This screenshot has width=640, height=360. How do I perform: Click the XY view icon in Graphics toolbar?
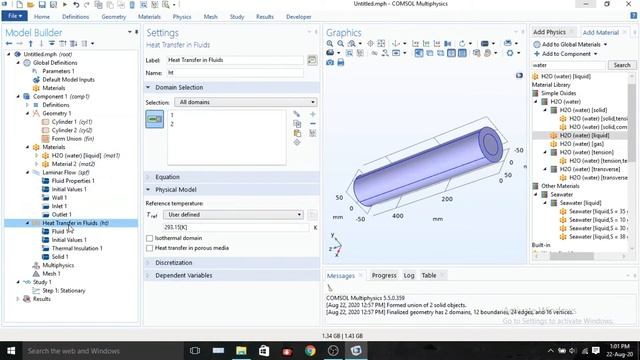pos(416,43)
